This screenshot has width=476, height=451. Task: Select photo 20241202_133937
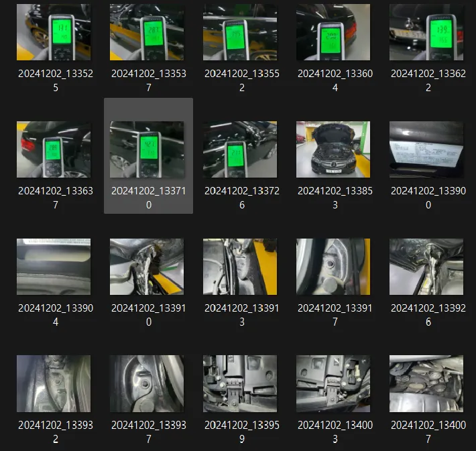[x=147, y=383]
